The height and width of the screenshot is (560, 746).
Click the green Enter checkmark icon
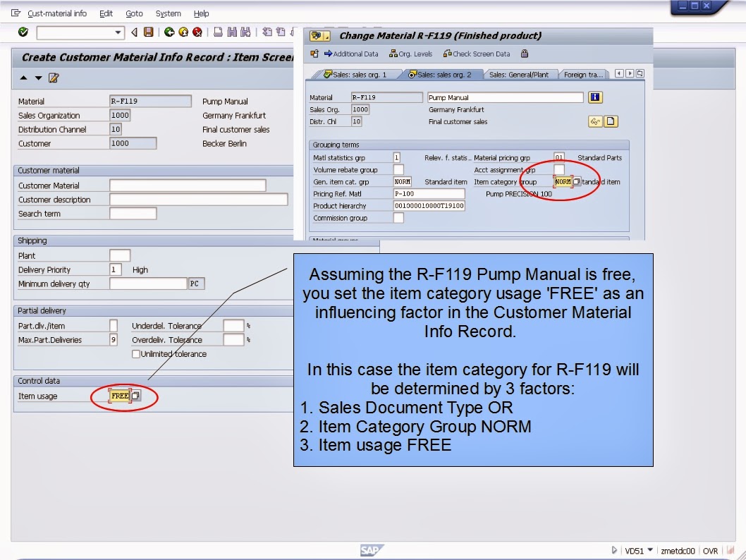tap(23, 32)
